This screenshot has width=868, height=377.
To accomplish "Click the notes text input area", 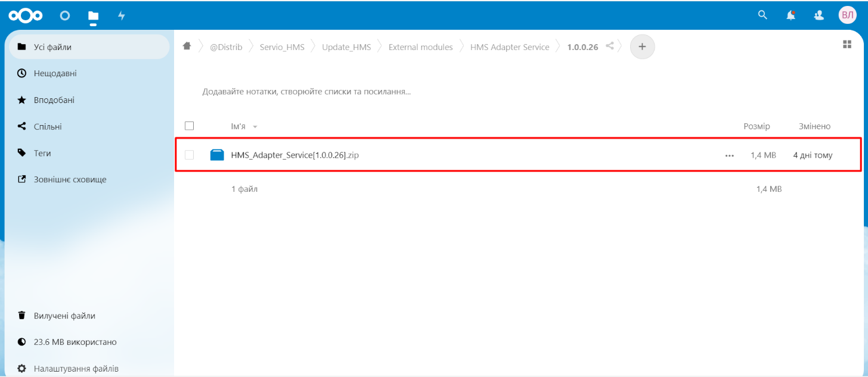I will 306,92.
